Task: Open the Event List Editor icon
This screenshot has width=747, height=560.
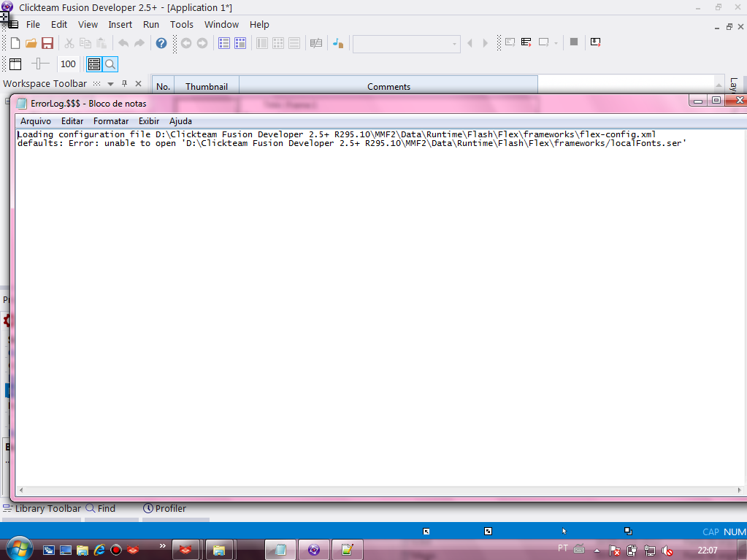Action: pyautogui.click(x=294, y=43)
